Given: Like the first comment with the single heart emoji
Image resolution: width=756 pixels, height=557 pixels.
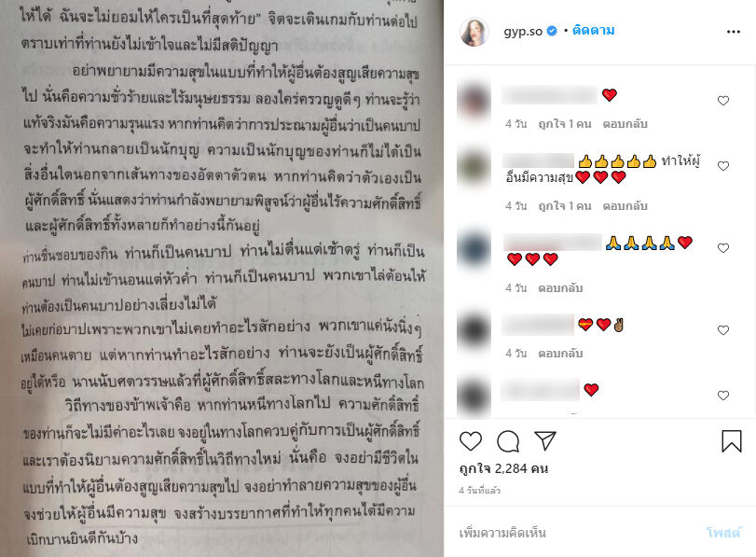Looking at the screenshot, I should [722, 101].
